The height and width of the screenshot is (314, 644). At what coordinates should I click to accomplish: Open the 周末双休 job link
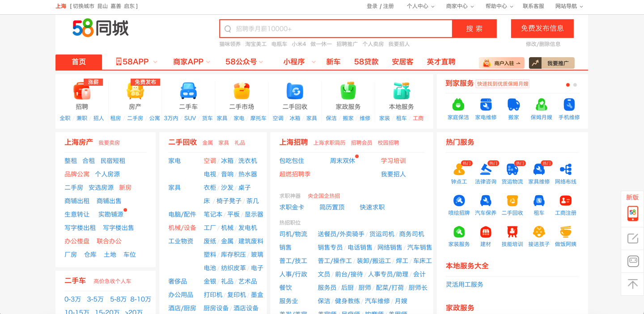pos(343,161)
